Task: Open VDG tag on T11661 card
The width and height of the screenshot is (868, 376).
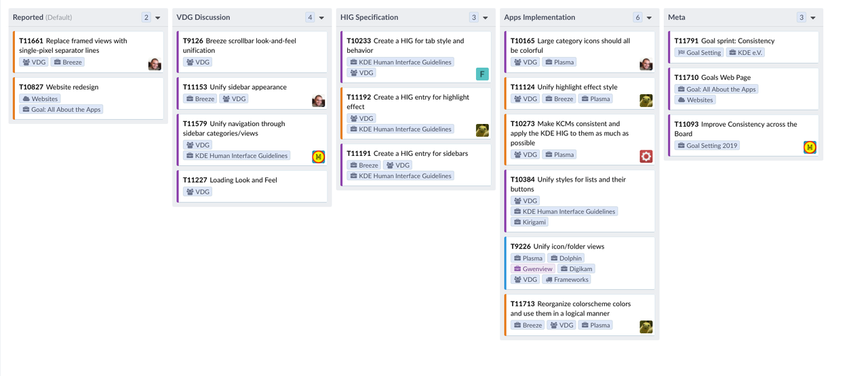Action: click(x=34, y=62)
